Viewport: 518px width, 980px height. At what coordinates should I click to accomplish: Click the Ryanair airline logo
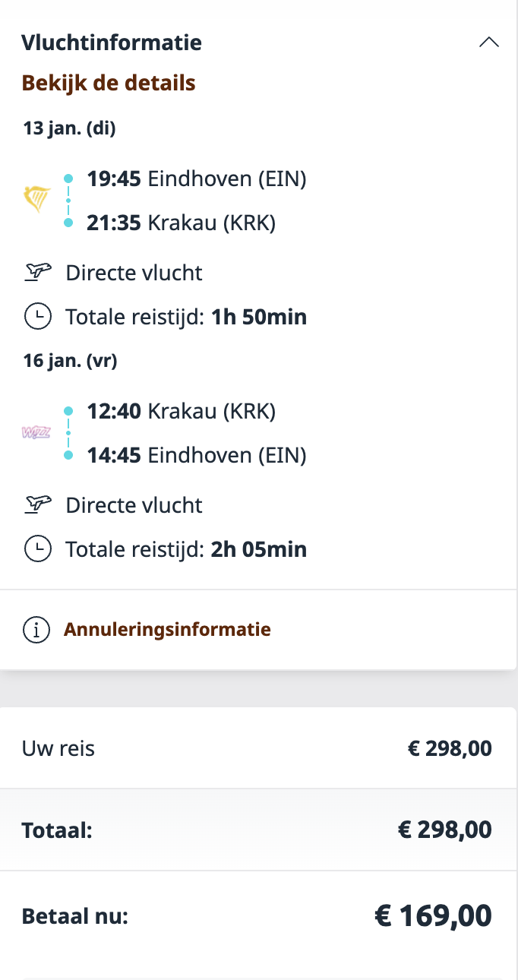(37, 200)
